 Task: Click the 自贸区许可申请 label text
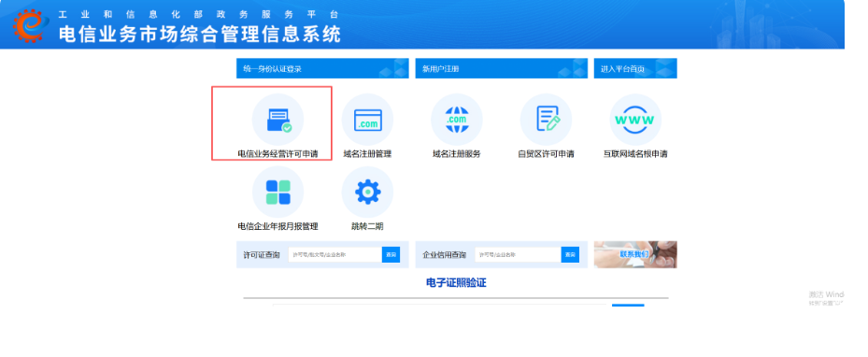(x=546, y=154)
